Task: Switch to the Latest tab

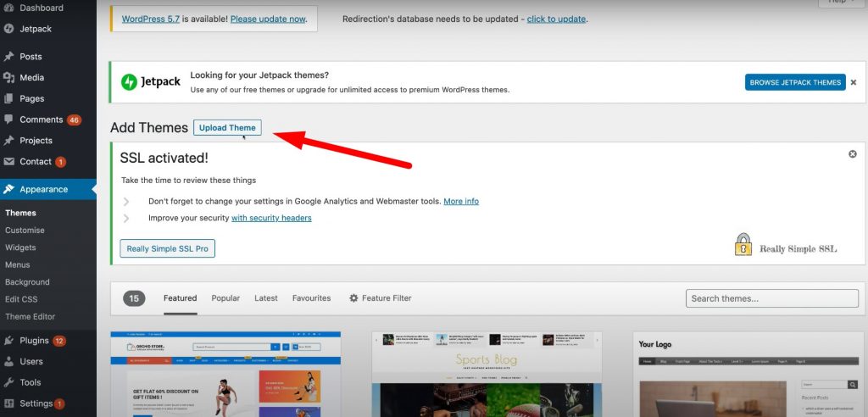Action: (265, 298)
